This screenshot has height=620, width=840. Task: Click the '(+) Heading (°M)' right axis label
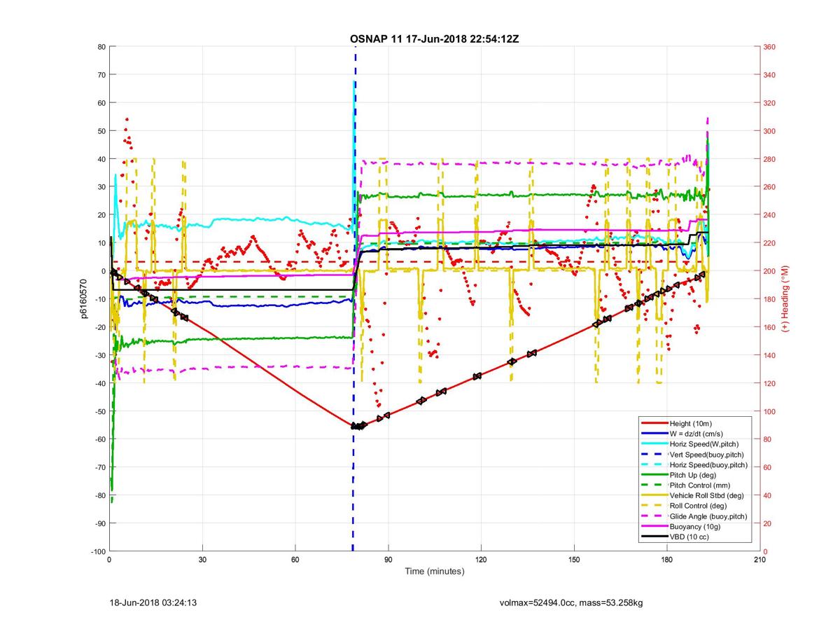pyautogui.click(x=786, y=299)
